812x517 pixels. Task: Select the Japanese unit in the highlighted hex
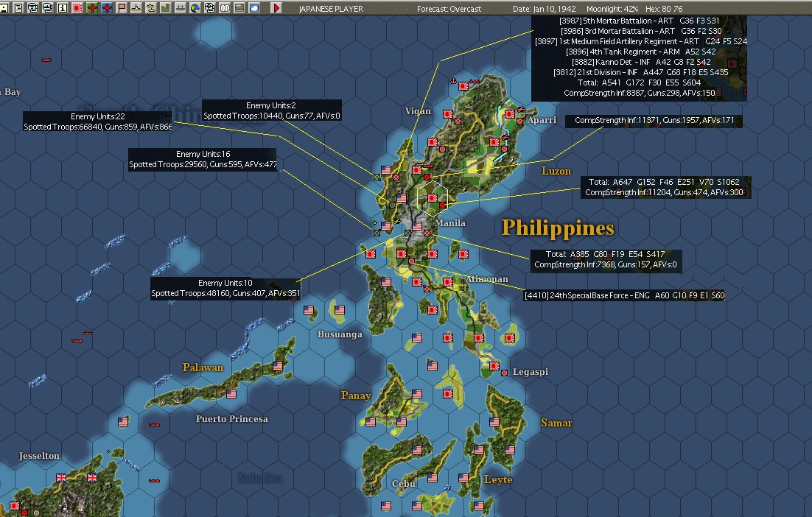(x=433, y=197)
